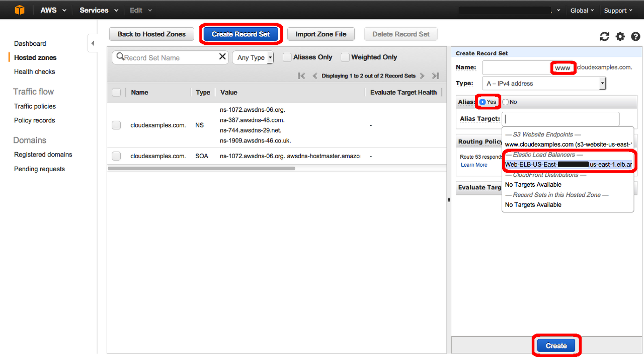Click the Record Set Name search field
This screenshot has height=357, width=644.
(170, 57)
